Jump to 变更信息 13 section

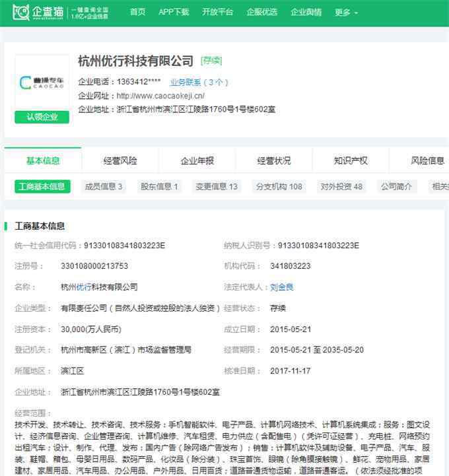pos(217,186)
